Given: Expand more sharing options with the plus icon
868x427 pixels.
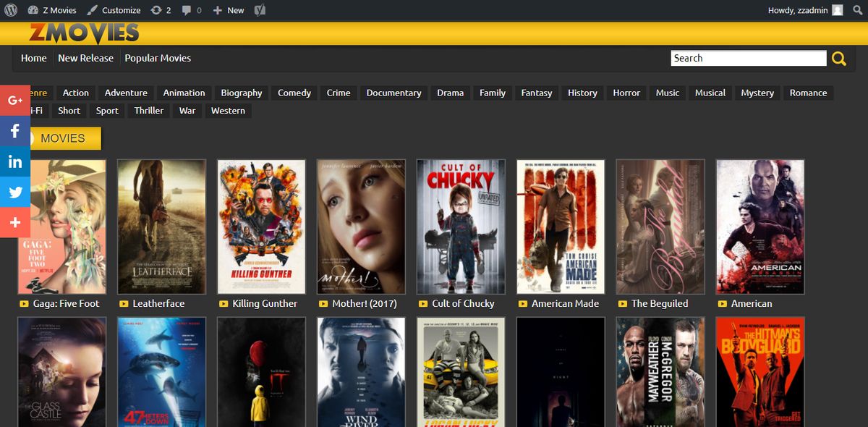Looking at the screenshot, I should tap(15, 222).
